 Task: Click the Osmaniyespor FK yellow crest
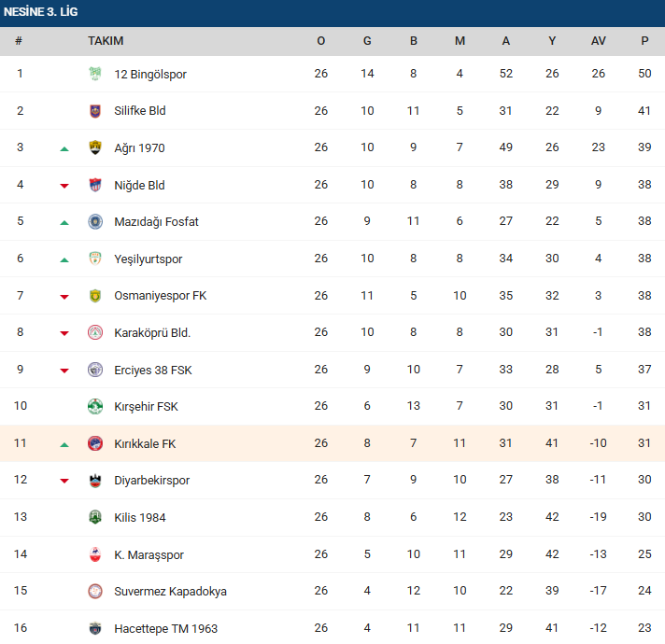coord(95,296)
